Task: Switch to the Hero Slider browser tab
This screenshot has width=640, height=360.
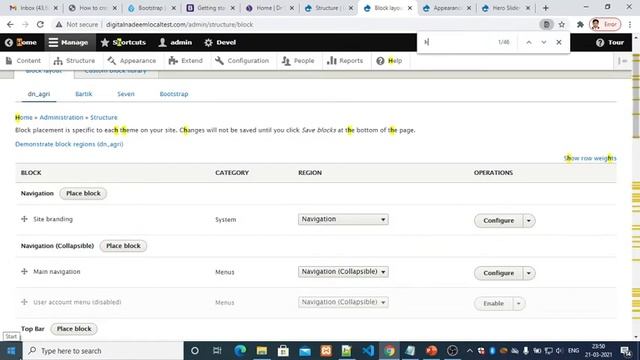Action: [506, 8]
